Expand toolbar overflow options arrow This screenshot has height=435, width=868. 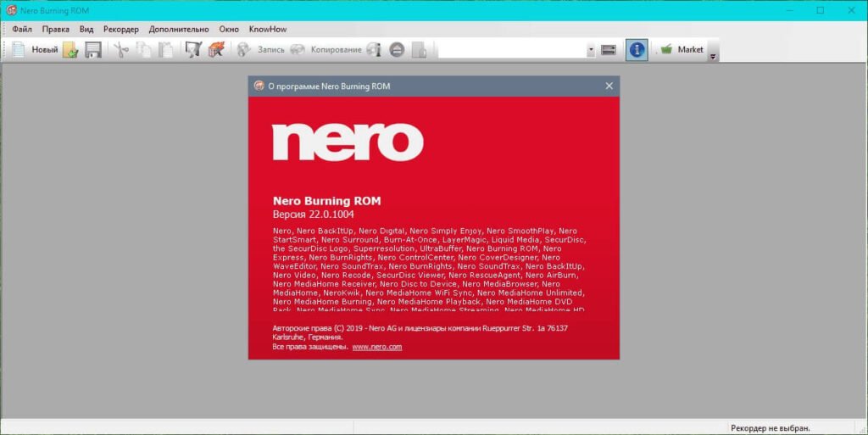click(713, 56)
